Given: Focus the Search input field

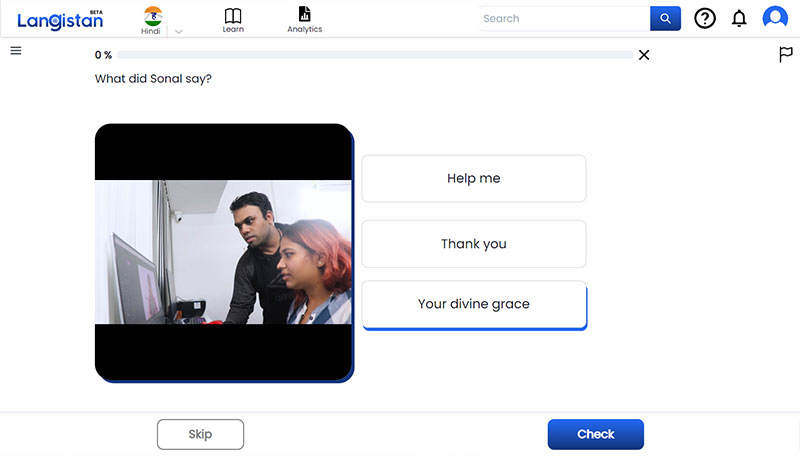Looking at the screenshot, I should coord(563,18).
